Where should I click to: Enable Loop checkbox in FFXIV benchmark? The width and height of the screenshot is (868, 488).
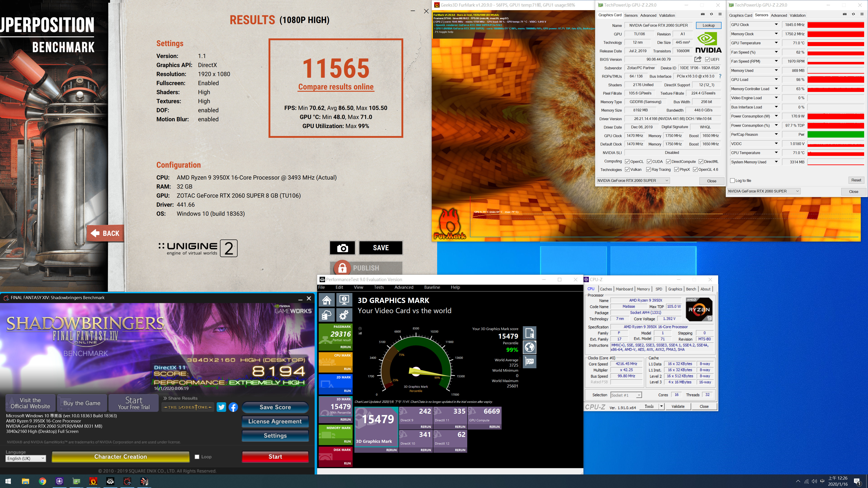[197, 457]
